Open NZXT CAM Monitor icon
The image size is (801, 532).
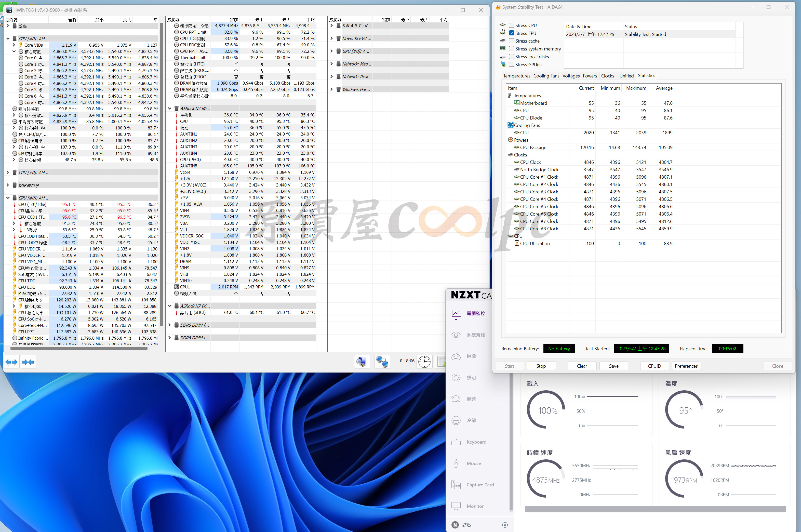tap(456, 506)
